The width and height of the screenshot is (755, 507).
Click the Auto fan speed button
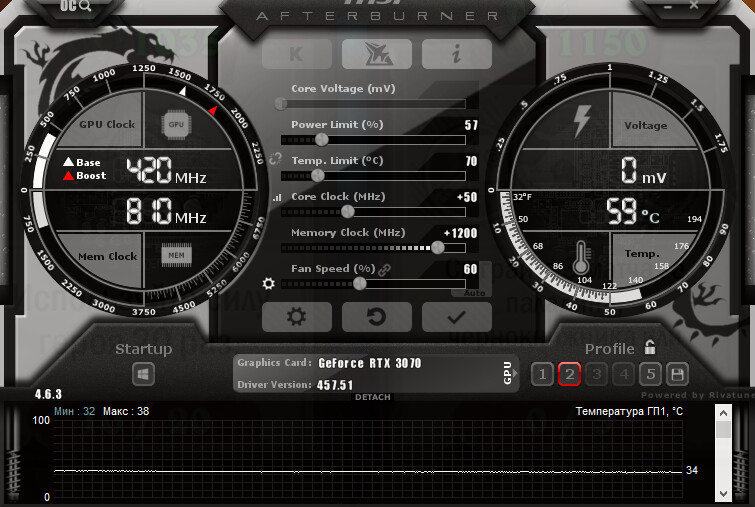475,293
